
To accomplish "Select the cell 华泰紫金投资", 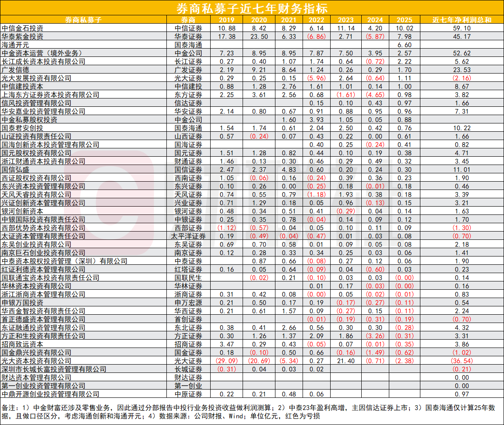I will [22, 37].
